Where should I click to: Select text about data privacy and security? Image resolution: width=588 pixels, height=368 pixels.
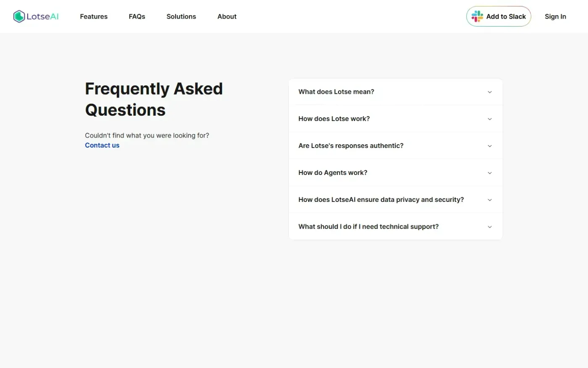pos(381,199)
